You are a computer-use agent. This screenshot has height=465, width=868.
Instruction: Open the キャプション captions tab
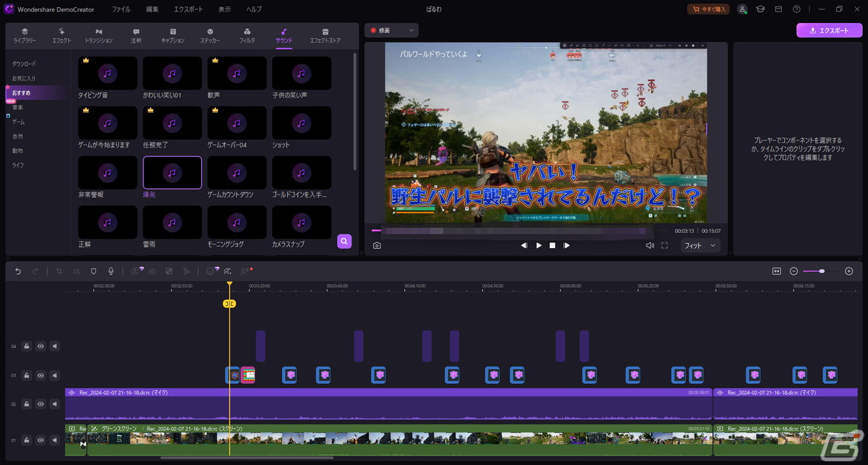pyautogui.click(x=173, y=35)
